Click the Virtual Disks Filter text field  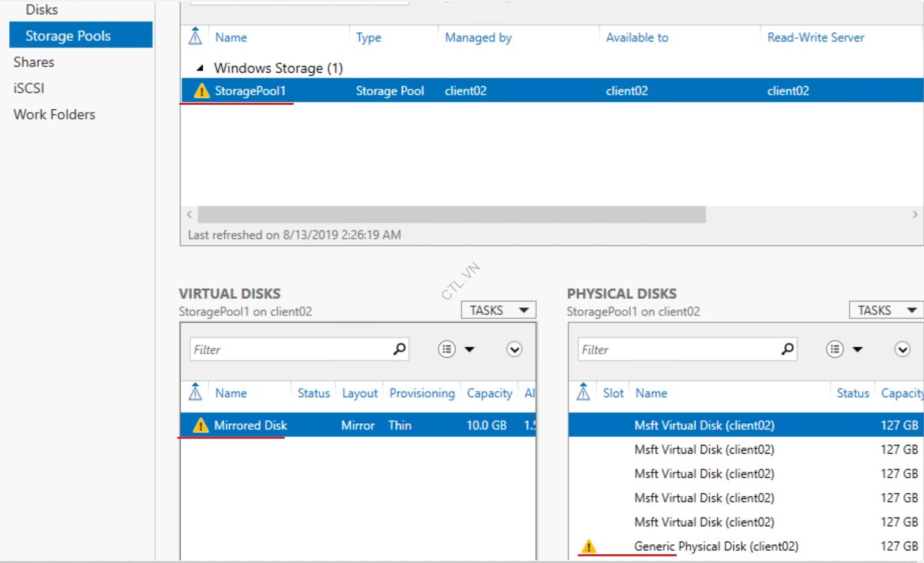[289, 349]
